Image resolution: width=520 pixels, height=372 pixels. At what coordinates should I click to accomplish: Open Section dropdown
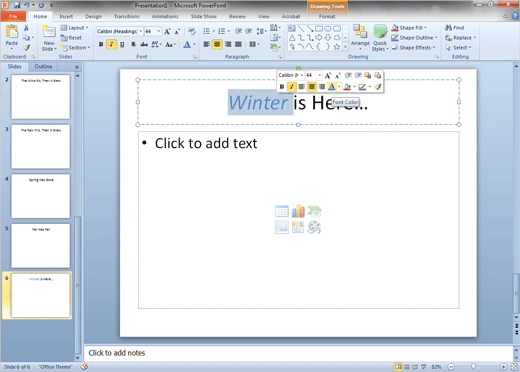tap(75, 48)
